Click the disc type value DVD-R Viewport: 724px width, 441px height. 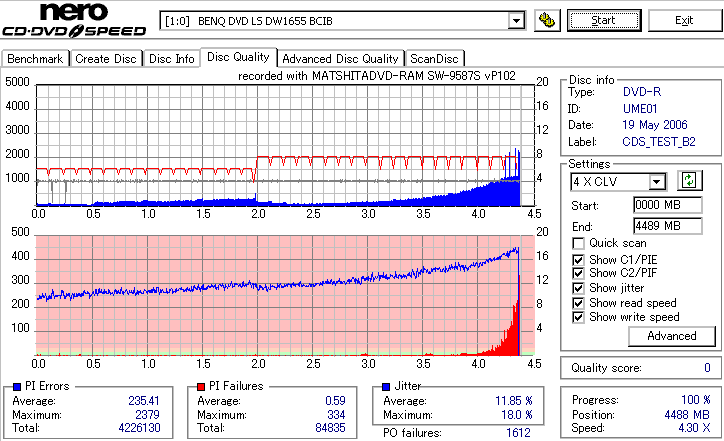[x=642, y=92]
